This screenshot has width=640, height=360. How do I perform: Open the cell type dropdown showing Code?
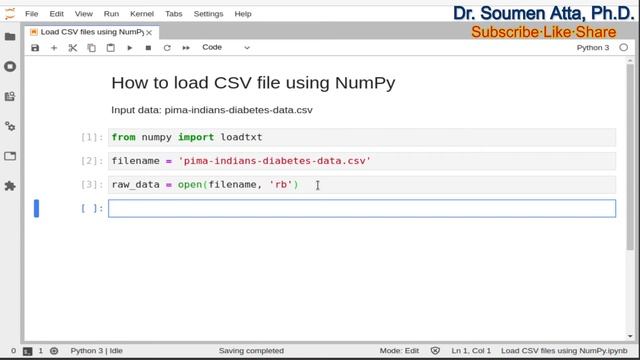point(226,47)
